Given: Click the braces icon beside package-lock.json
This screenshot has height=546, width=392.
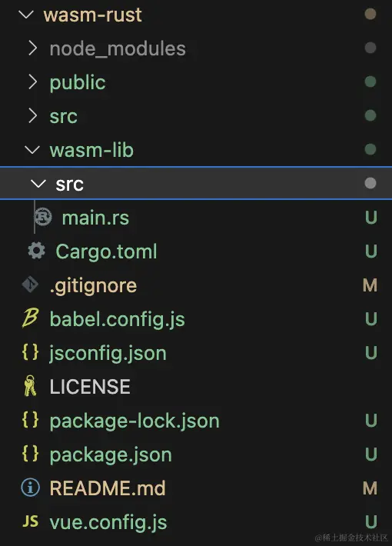Looking at the screenshot, I should tap(30, 420).
